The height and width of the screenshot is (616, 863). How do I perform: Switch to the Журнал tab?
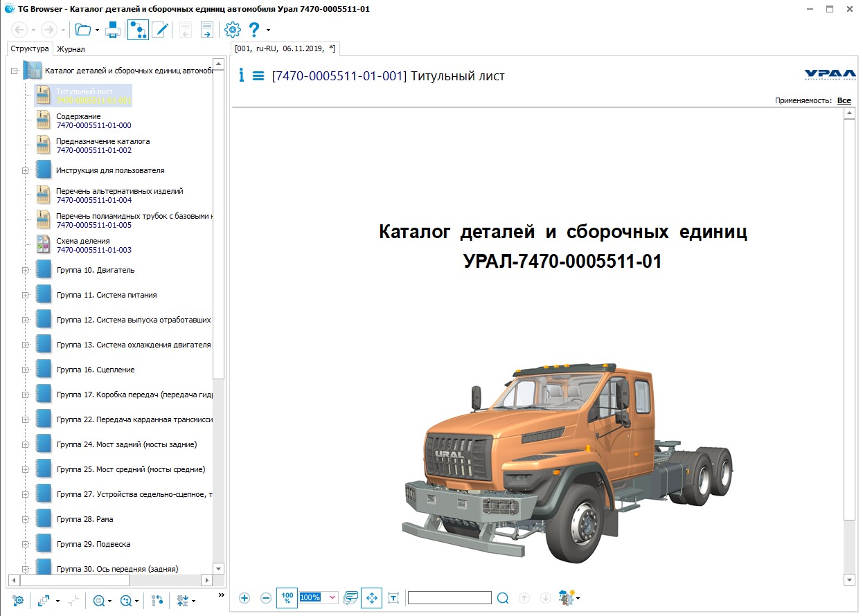tap(71, 49)
